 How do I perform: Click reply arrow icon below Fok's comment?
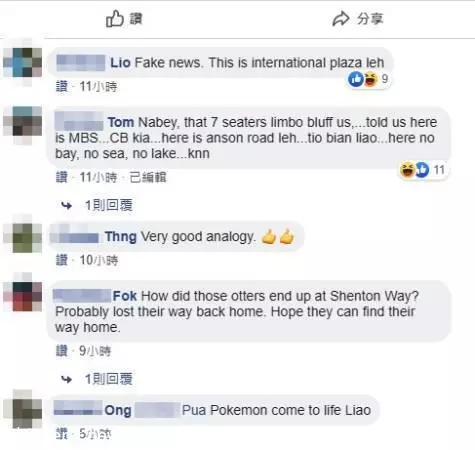[x=67, y=379]
